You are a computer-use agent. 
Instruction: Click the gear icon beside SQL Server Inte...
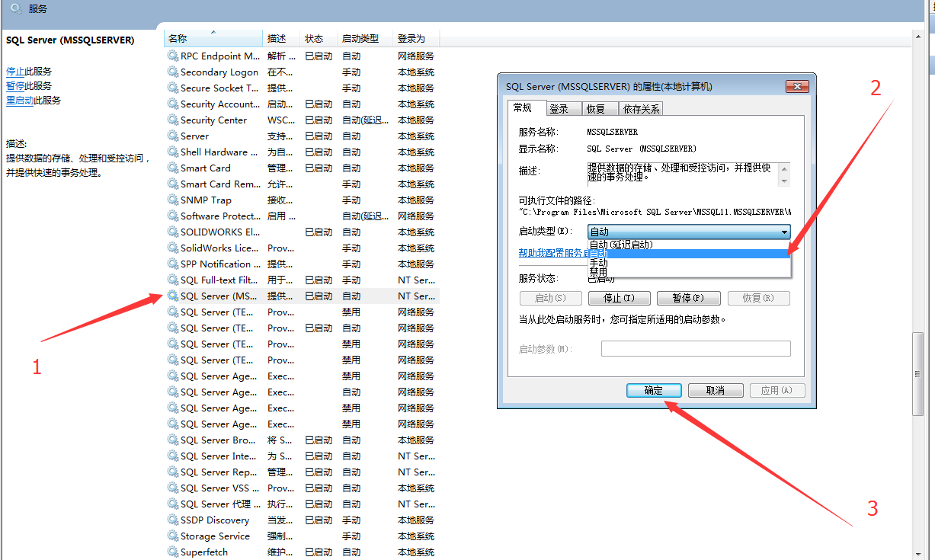(x=173, y=456)
